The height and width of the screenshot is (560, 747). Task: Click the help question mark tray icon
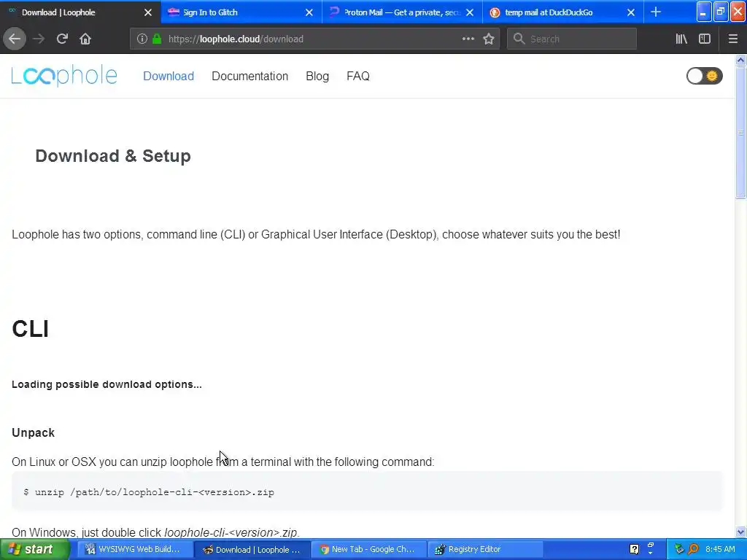pos(634,549)
